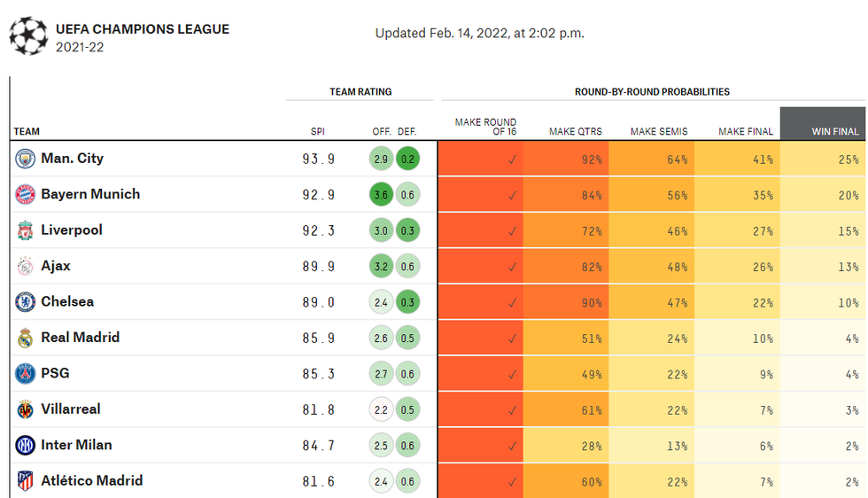Screen dimensions: 868x498
Task: Click the Chelsea club crest
Action: [x=25, y=302]
